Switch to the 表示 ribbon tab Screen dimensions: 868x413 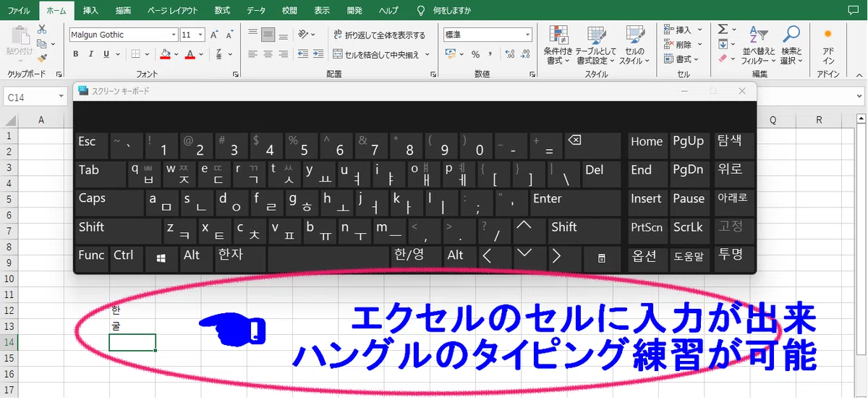pos(322,11)
